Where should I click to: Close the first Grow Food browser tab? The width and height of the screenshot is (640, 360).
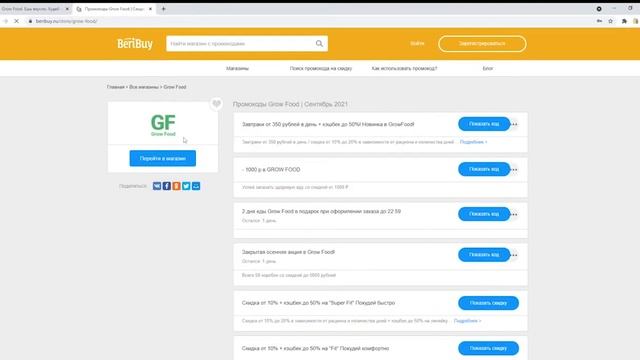(x=67, y=9)
